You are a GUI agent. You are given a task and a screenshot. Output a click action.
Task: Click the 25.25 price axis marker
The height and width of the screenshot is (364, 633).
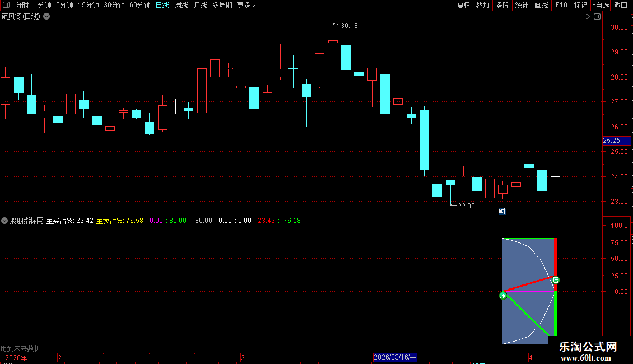click(616, 141)
